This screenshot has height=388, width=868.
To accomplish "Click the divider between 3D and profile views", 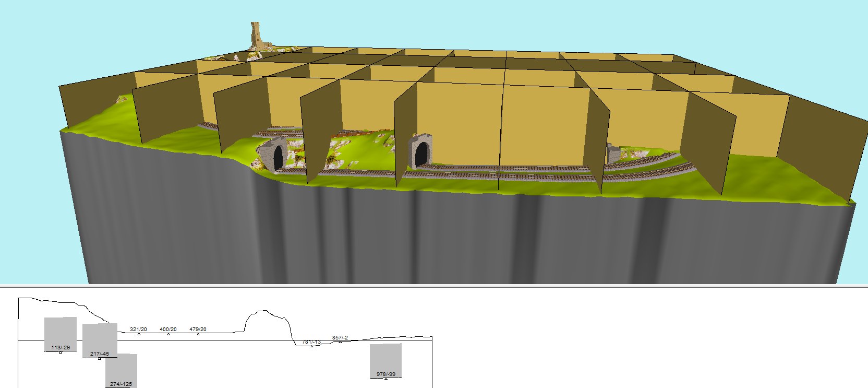I will (434, 285).
